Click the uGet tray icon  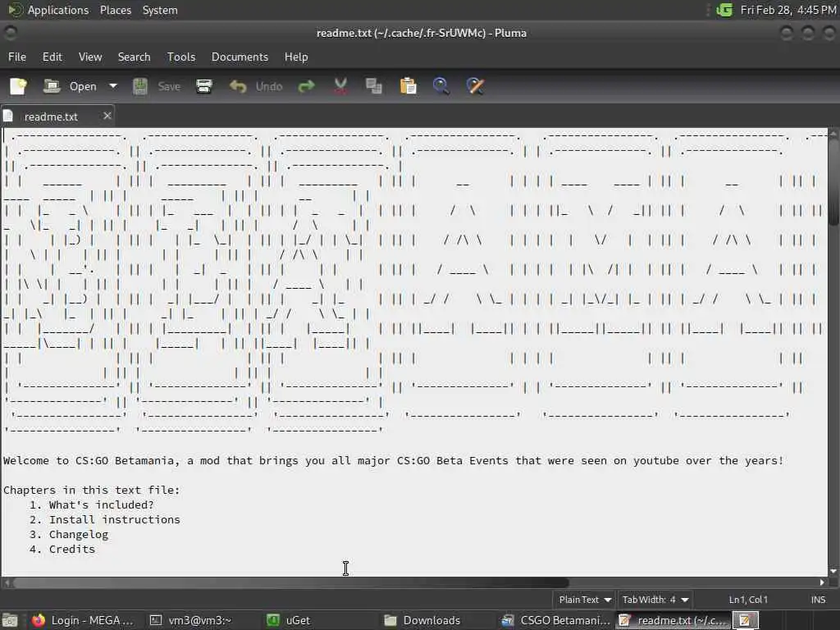(724, 10)
